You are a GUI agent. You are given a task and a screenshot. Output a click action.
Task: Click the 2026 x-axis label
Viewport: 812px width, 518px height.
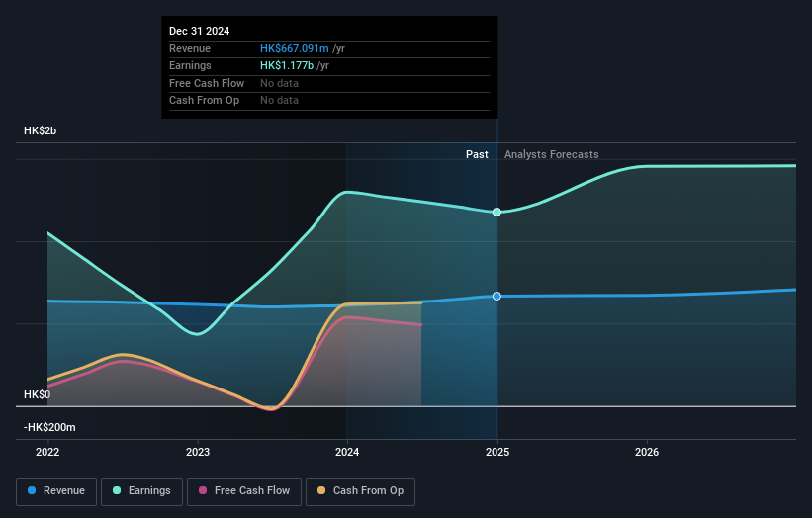[647, 452]
